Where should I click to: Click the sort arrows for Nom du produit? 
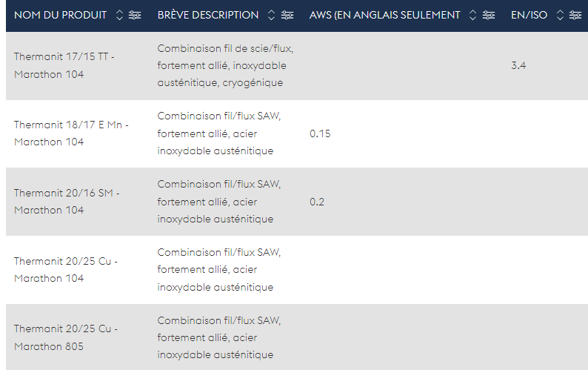(118, 16)
